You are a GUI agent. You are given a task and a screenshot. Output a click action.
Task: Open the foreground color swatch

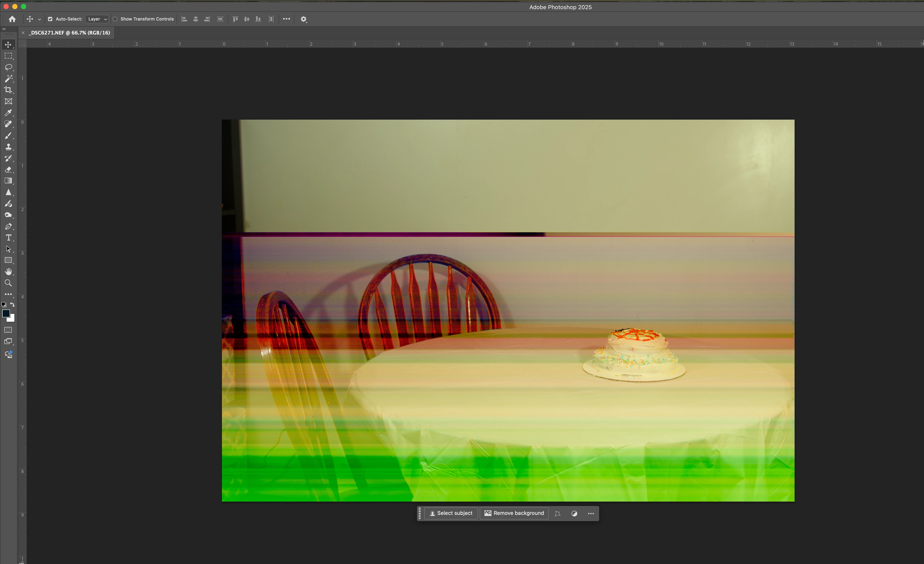[x=6, y=313]
